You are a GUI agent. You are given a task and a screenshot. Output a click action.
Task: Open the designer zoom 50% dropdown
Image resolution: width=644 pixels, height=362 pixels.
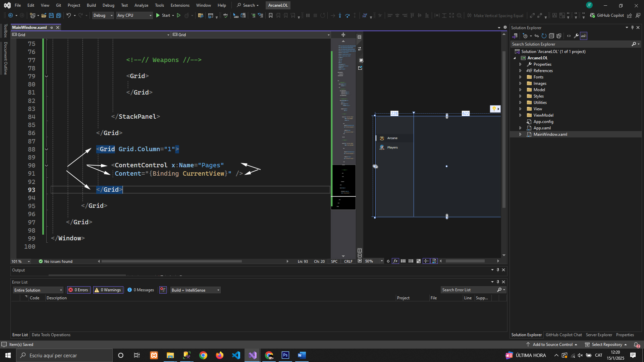[x=382, y=261]
